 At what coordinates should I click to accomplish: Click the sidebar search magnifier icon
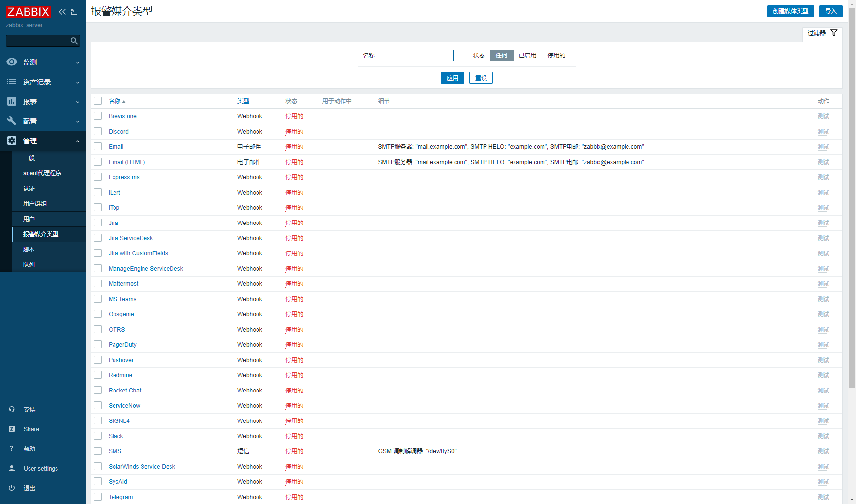[x=74, y=41]
